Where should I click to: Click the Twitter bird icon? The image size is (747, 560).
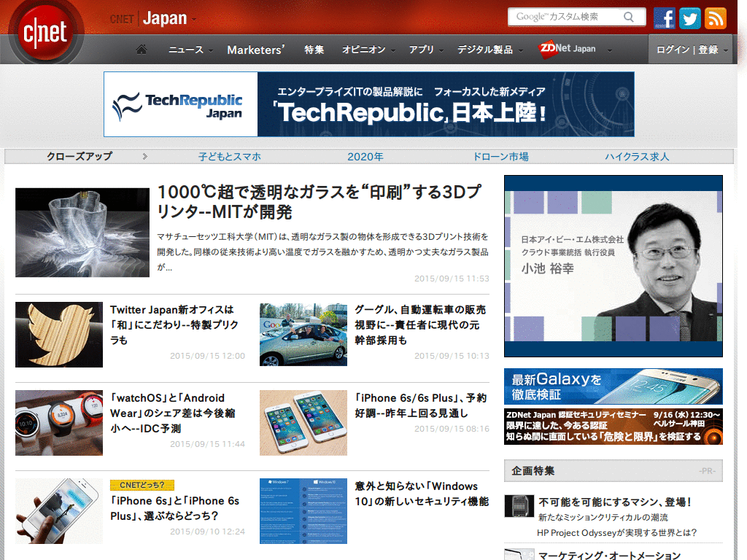pos(689,17)
